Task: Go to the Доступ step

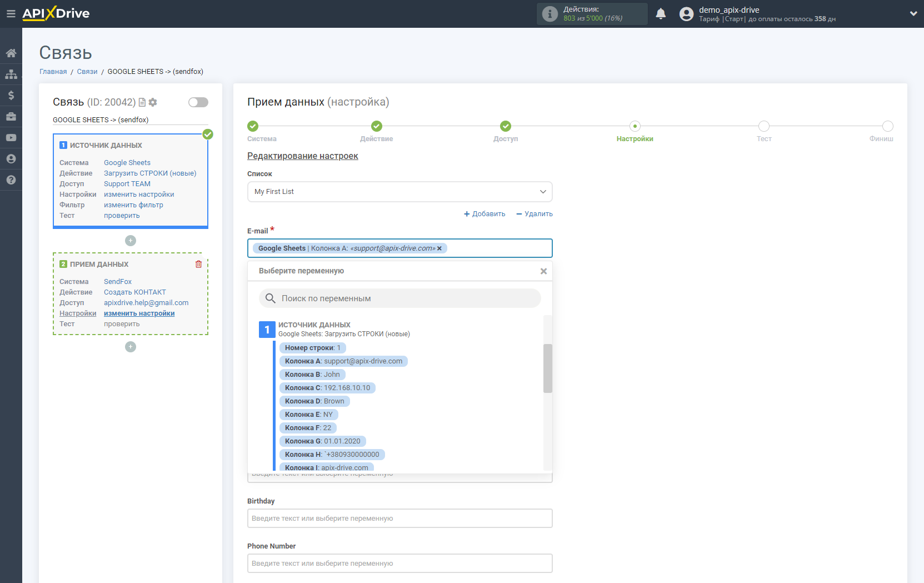Action: (506, 126)
